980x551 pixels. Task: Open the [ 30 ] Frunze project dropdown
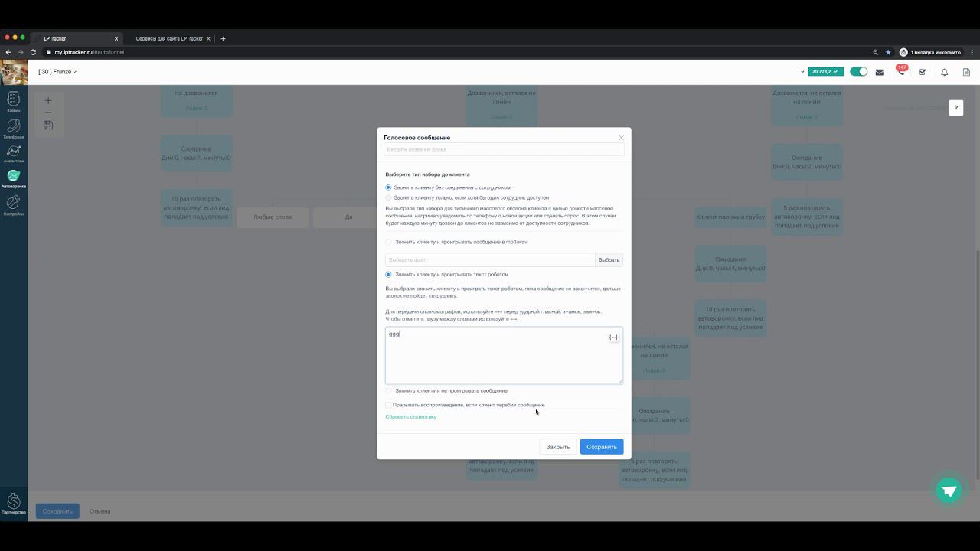[x=57, y=72]
